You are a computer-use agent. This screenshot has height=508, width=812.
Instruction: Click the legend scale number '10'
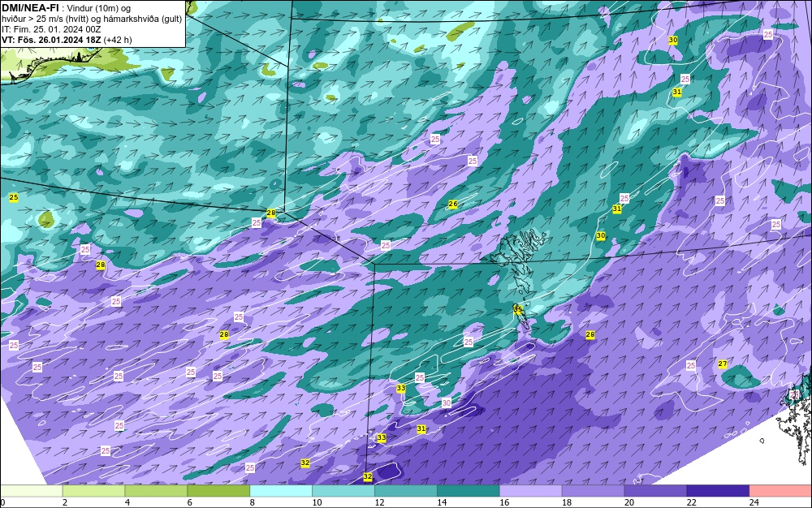tap(317, 502)
